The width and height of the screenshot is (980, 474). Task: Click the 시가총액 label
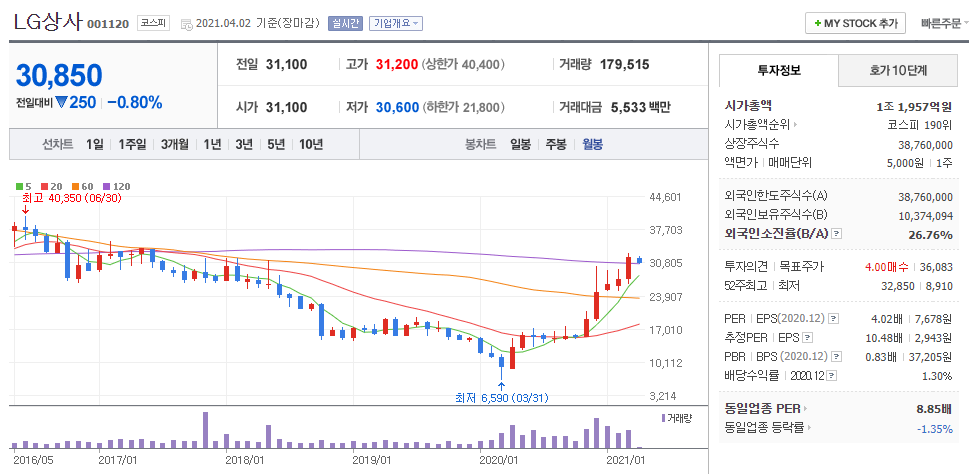tap(748, 106)
